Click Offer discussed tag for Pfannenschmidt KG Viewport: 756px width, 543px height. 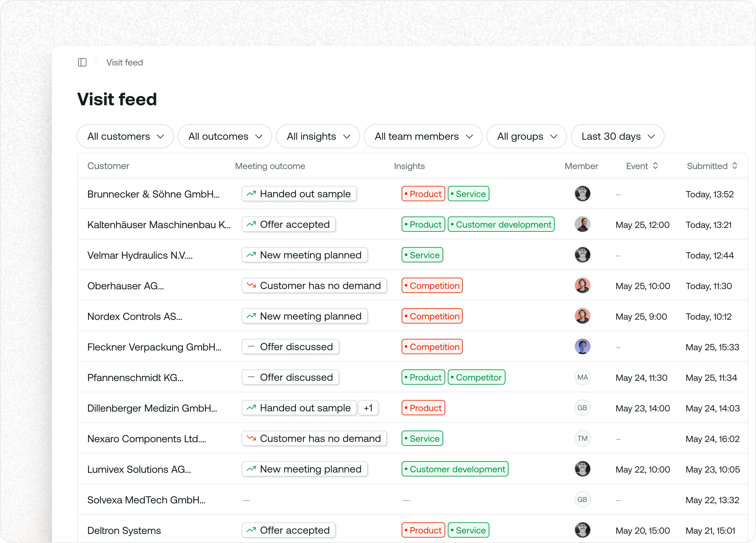coord(290,377)
